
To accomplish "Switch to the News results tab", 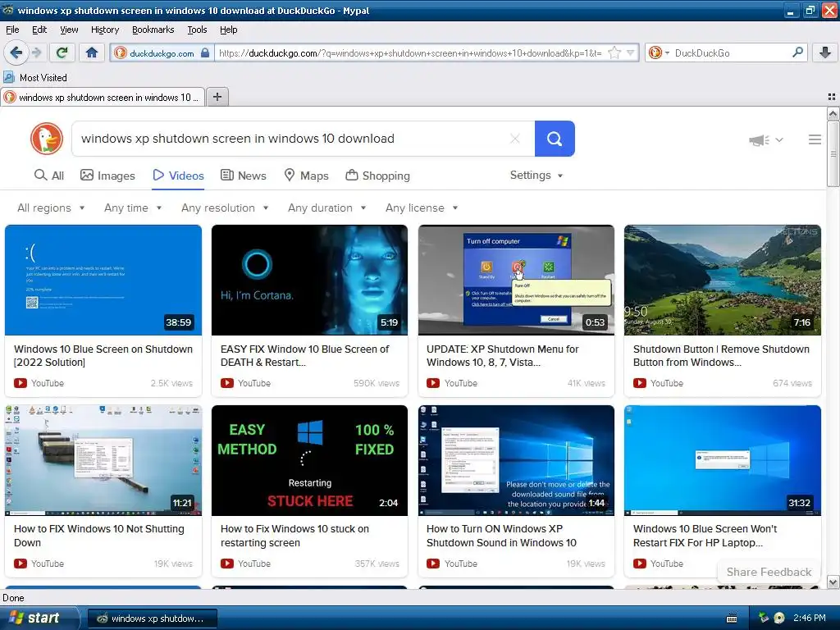I will (244, 176).
